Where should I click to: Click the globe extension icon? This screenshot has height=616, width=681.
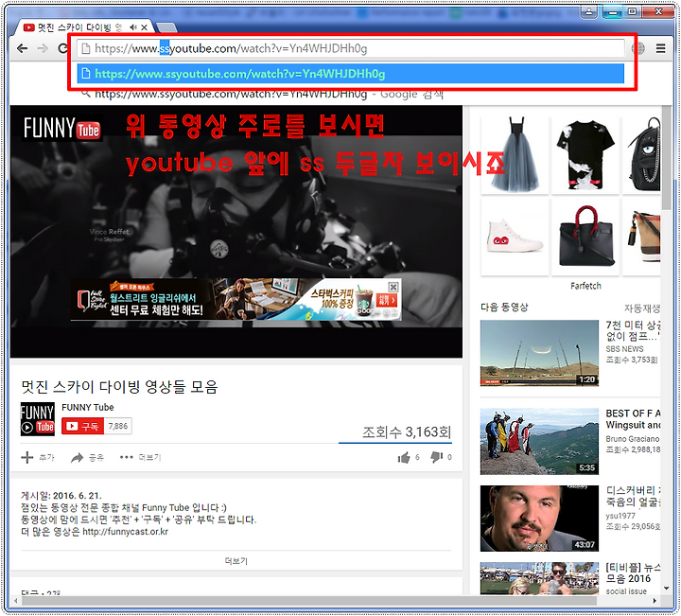(638, 48)
